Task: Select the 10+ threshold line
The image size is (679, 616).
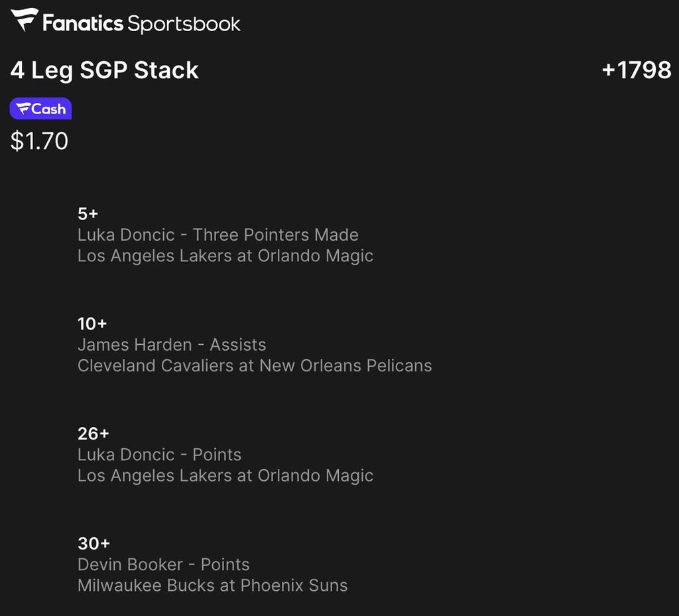Action: click(x=92, y=324)
